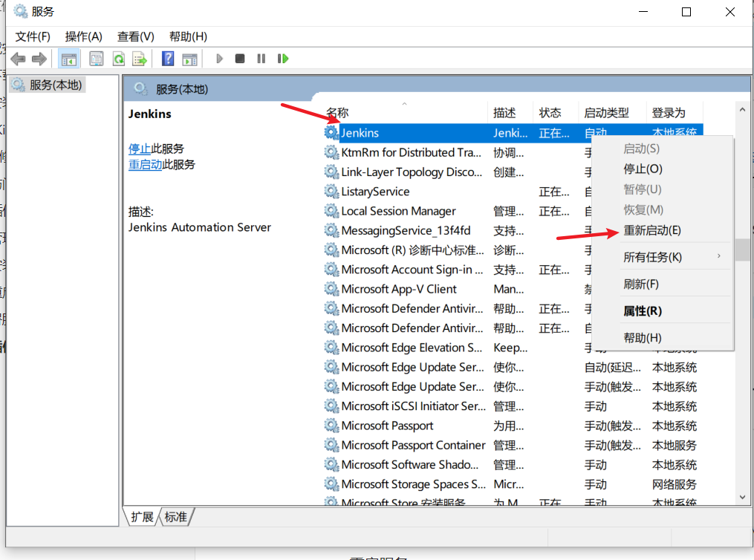
Task: Select Microsoft Storage Spaces S... row
Action: click(513, 484)
